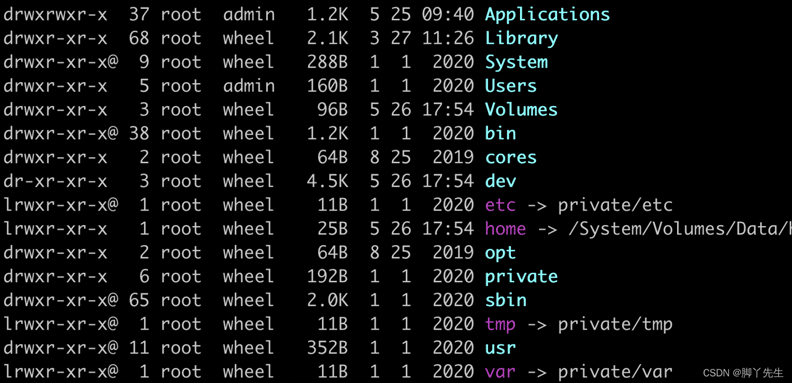Click the tmp symlink name

(x=501, y=324)
